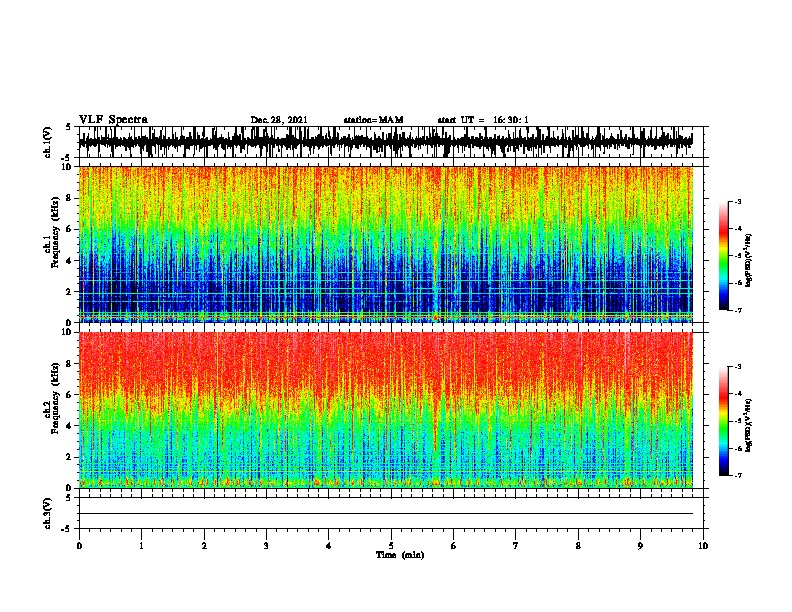Click the ch.1 color scale bar

click(x=724, y=256)
